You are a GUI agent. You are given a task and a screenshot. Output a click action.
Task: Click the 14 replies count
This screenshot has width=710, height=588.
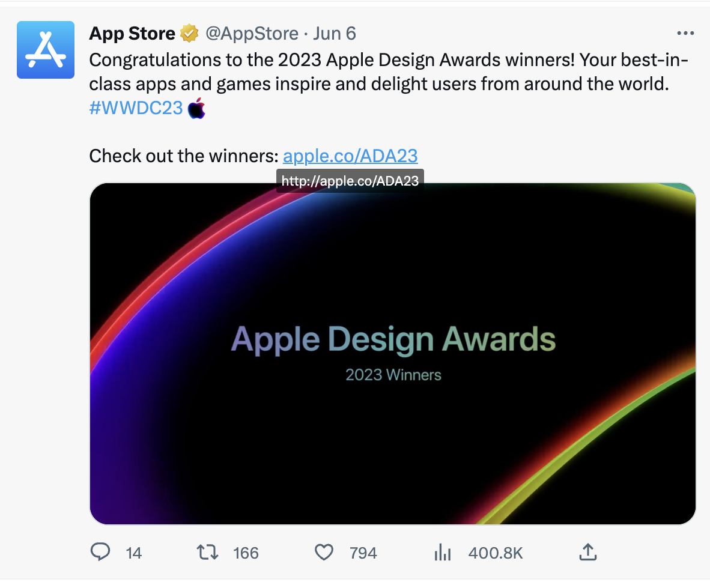coord(133,553)
